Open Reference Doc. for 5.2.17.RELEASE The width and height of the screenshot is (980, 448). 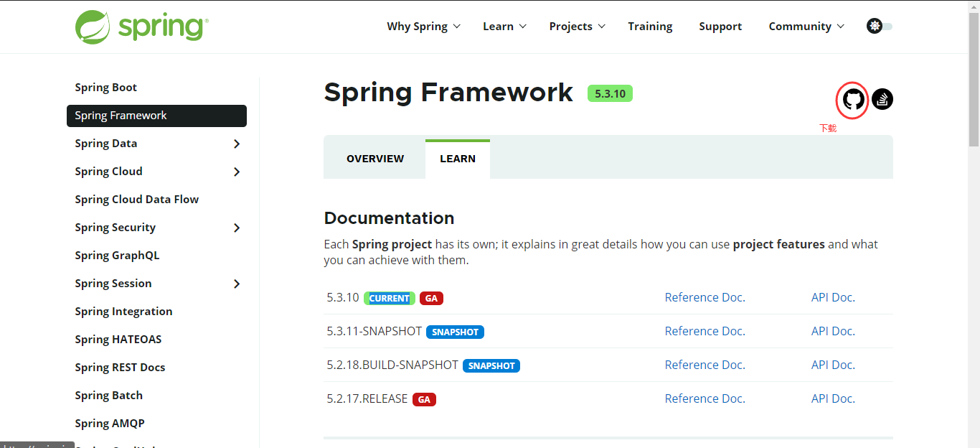point(705,398)
